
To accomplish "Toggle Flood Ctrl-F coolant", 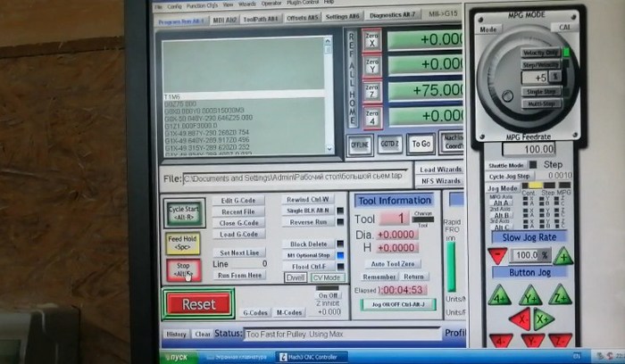I will [308, 267].
